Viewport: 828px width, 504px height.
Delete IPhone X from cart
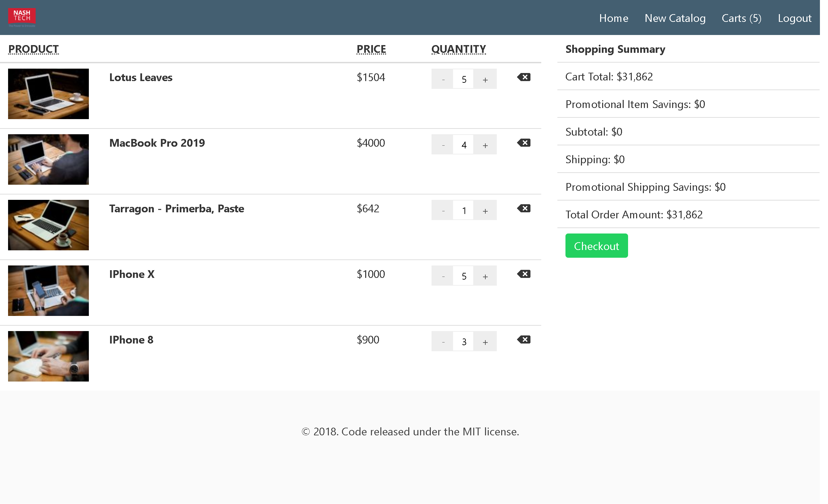[524, 274]
